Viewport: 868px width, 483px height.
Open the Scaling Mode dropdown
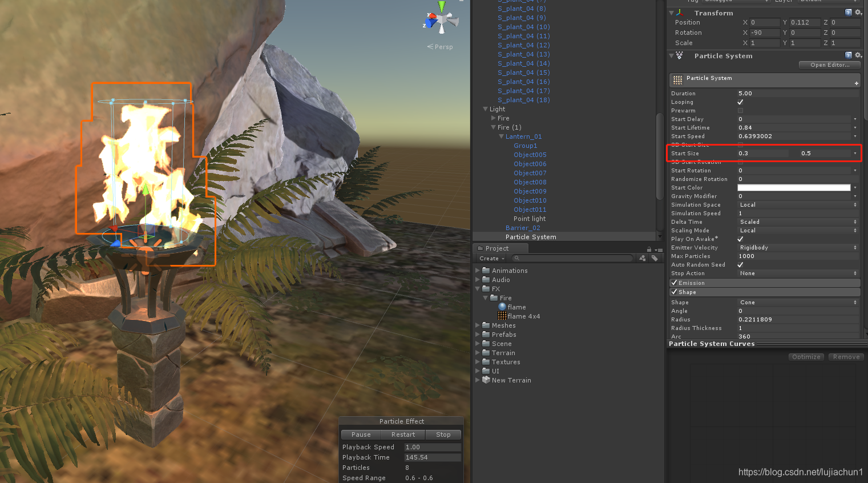point(798,230)
